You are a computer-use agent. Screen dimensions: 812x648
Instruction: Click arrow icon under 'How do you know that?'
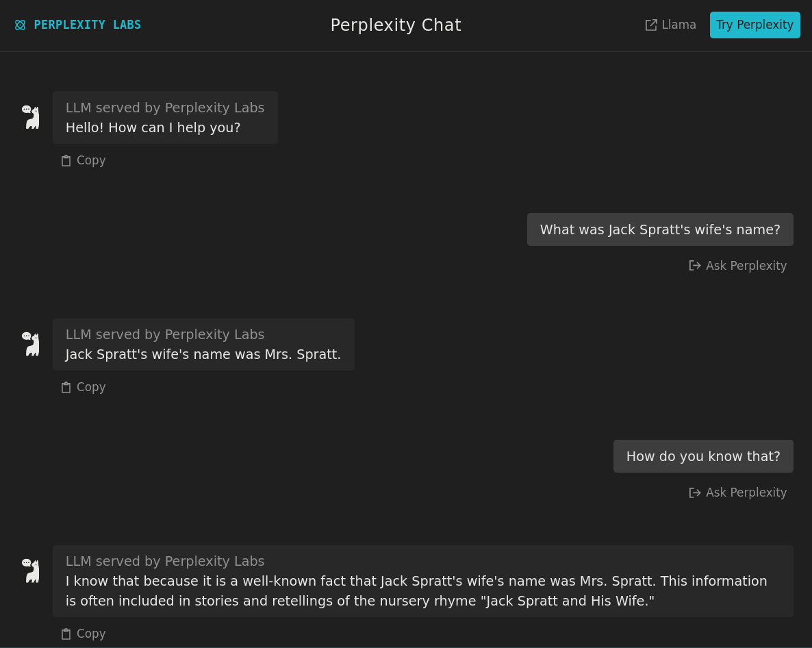[x=695, y=493]
